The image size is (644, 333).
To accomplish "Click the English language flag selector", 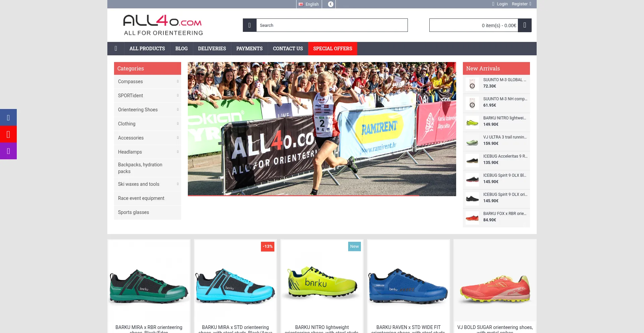I will pos(309,4).
